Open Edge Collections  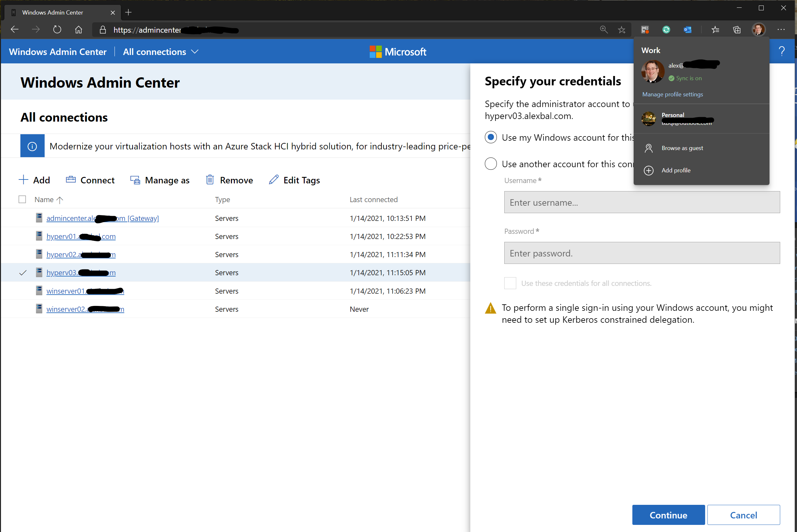click(737, 29)
